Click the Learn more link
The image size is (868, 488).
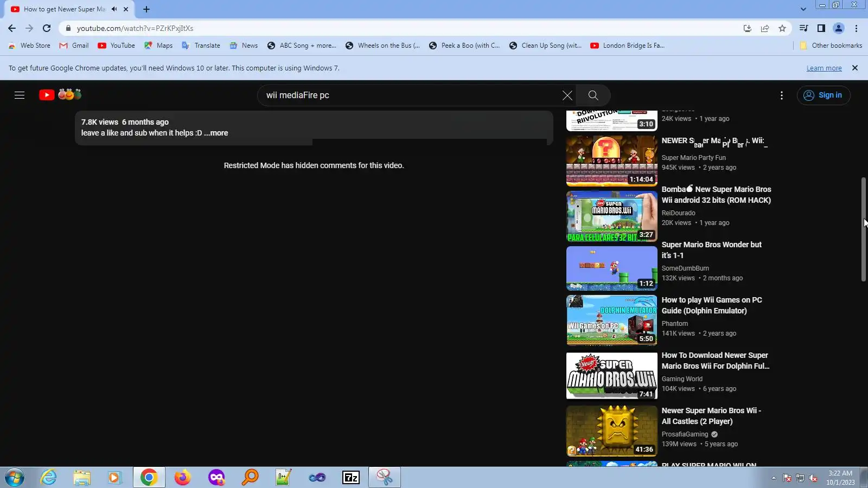point(824,68)
